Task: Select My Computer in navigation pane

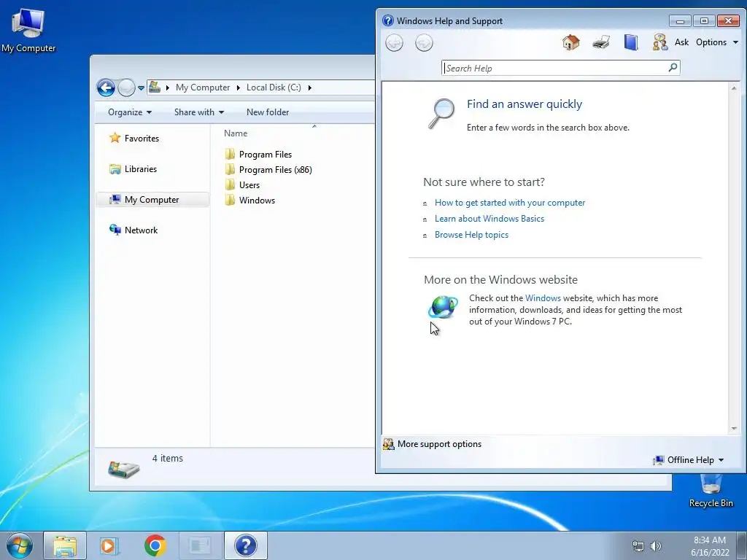Action: [152, 200]
